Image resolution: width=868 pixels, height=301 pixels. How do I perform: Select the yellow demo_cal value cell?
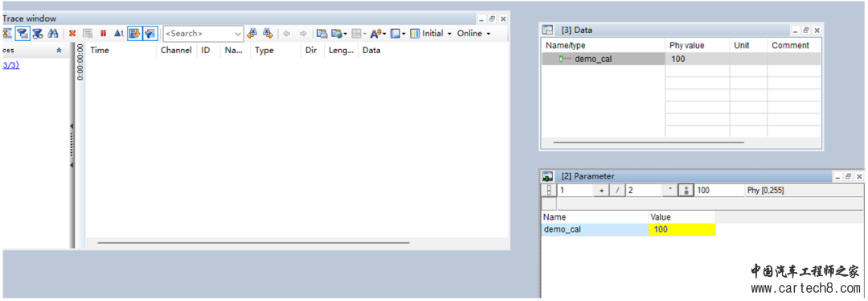coord(682,229)
